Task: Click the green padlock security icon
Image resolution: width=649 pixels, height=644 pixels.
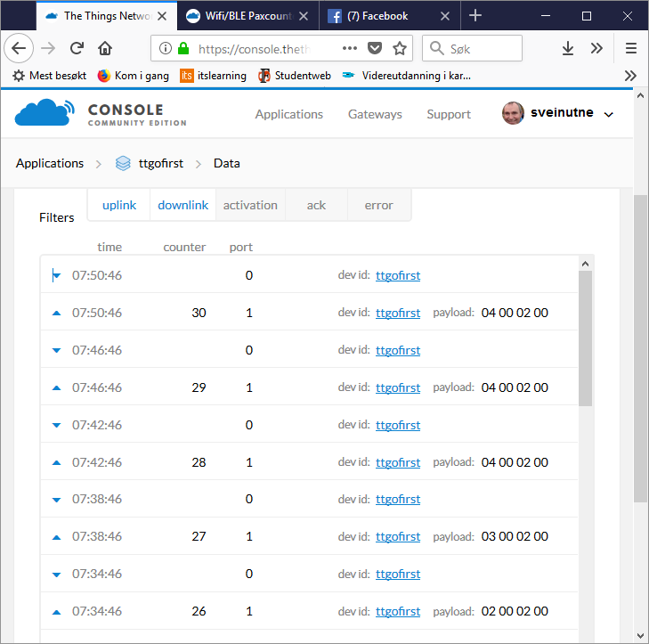Action: 183,48
